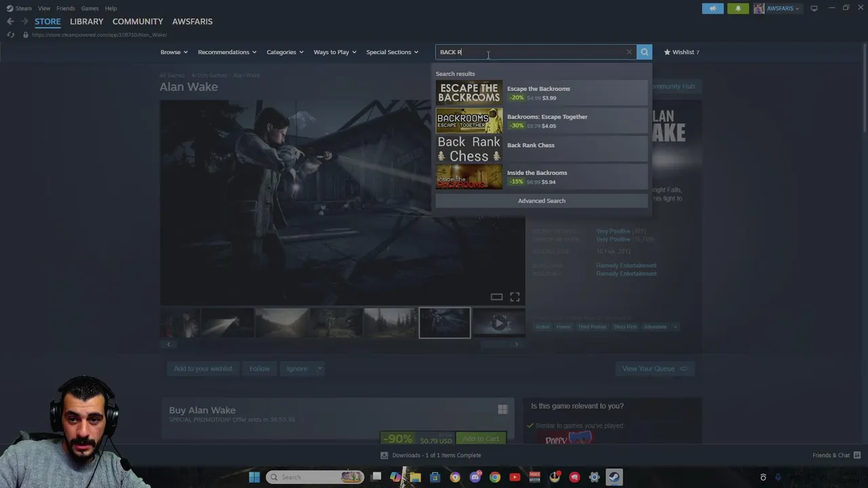Open YouTube from the taskbar
Image resolution: width=868 pixels, height=488 pixels.
(515, 477)
